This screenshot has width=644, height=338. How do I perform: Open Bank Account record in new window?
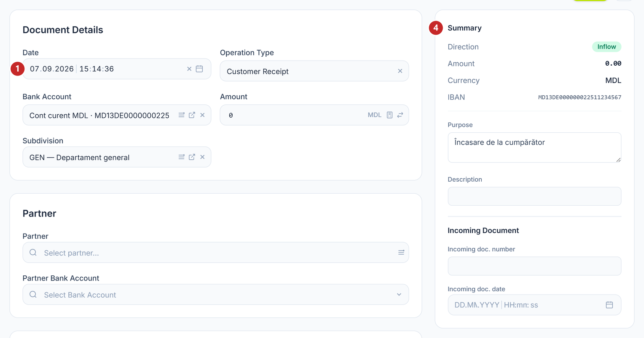(192, 115)
